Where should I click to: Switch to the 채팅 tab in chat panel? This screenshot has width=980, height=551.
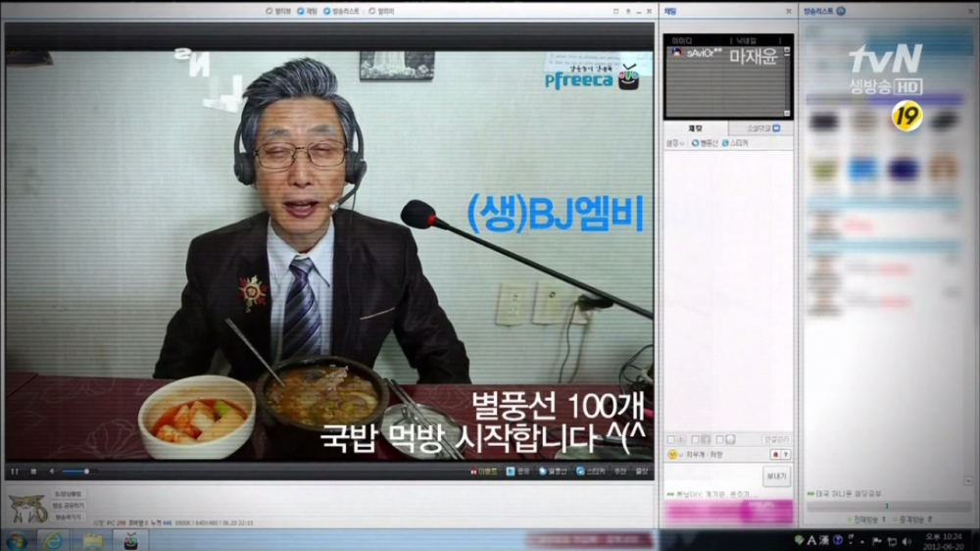(x=695, y=128)
